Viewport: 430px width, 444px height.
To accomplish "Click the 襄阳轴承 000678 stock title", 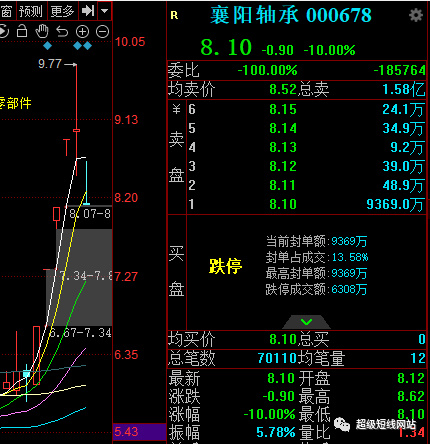I will tap(291, 15).
